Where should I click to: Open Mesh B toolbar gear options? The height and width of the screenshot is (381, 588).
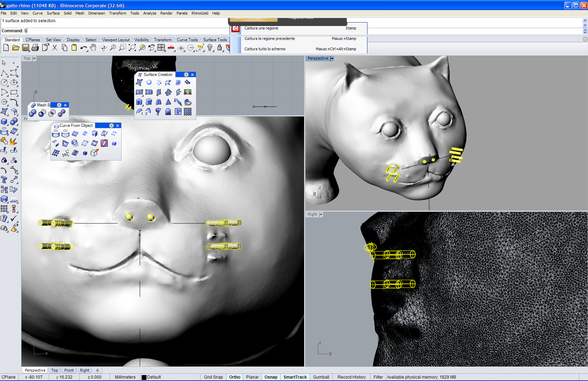pyautogui.click(x=59, y=105)
